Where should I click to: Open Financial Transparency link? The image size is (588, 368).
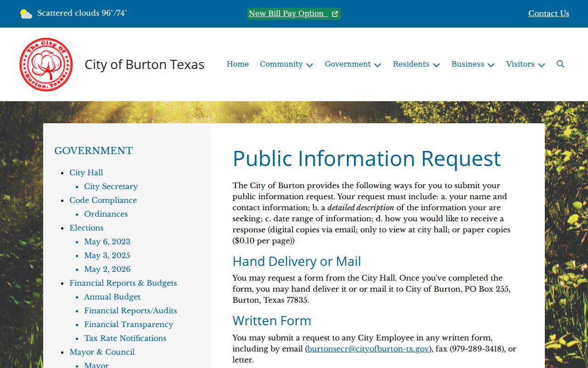pos(129,324)
